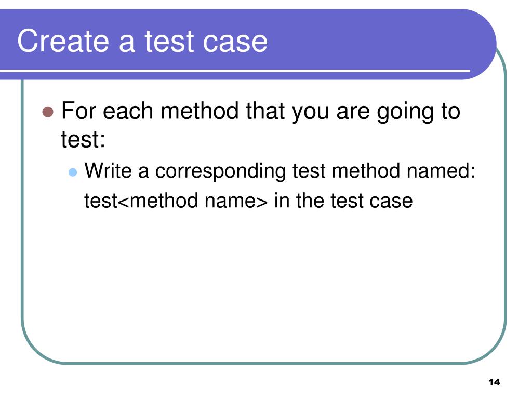Click the word 'Create' in title
This screenshot has height=399, width=532.
coord(63,41)
